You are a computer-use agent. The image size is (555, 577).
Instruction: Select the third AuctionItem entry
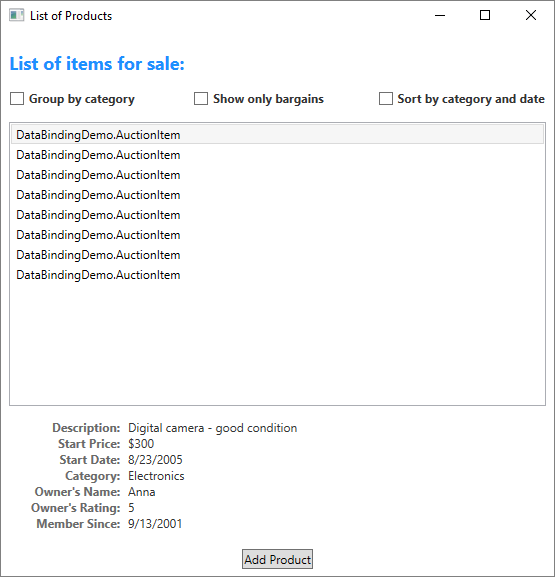[278, 175]
